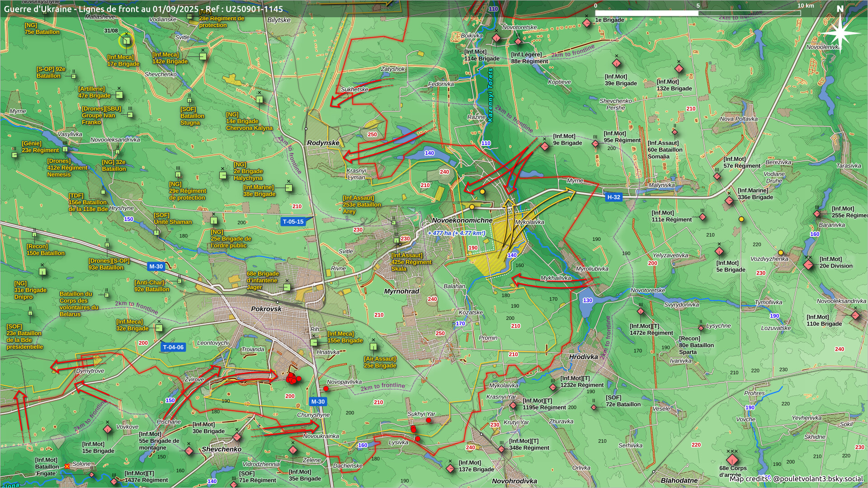Click the Air Assault 25e Brigade square marker
868x488 pixels.
tap(373, 347)
